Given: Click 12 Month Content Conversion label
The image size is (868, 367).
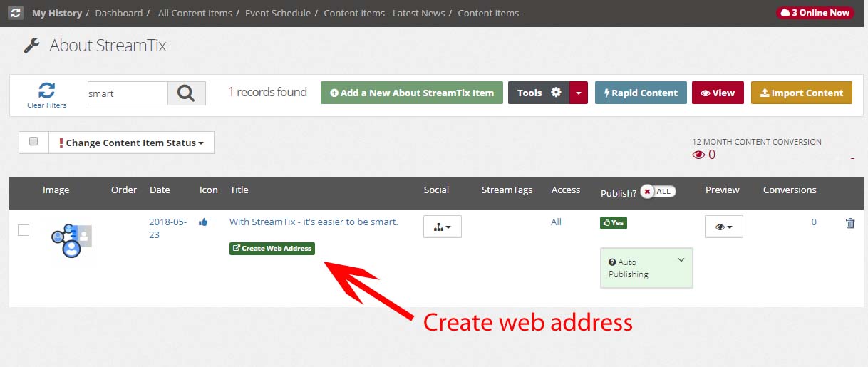Looking at the screenshot, I should tap(757, 142).
